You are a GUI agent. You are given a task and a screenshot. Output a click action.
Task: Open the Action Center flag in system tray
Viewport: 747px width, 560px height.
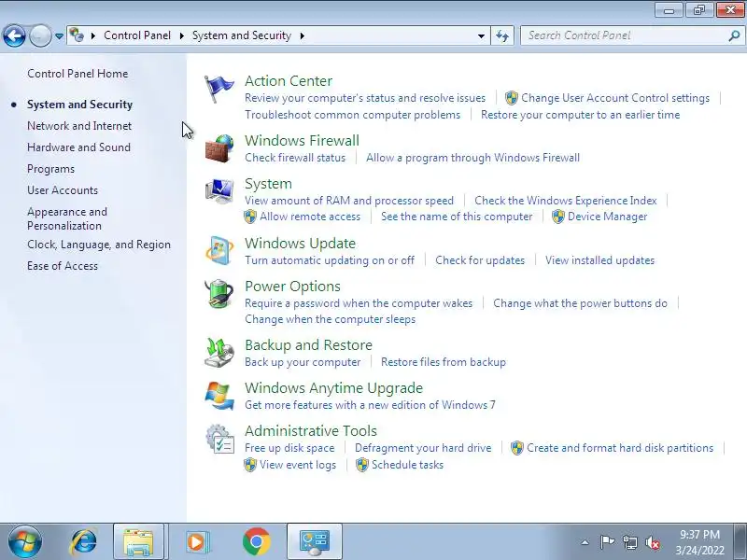[x=607, y=542]
